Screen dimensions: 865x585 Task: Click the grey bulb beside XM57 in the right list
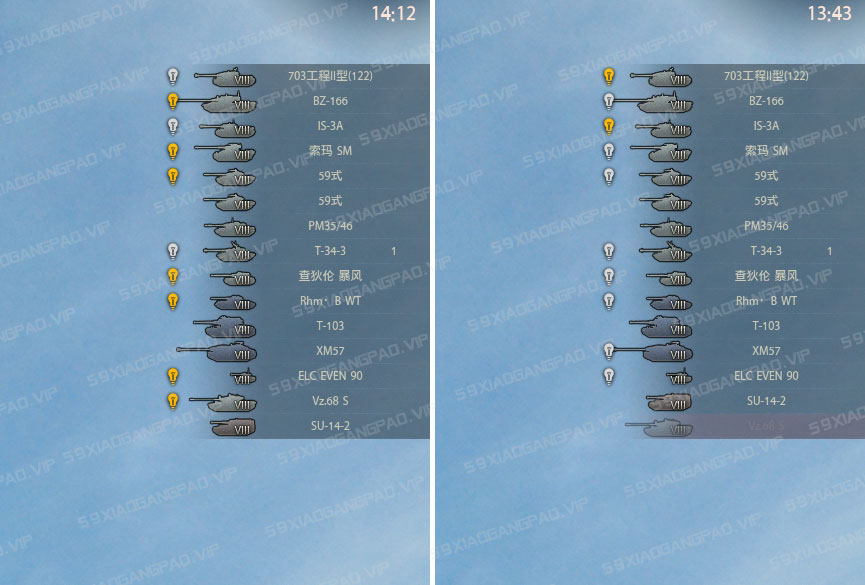click(608, 351)
